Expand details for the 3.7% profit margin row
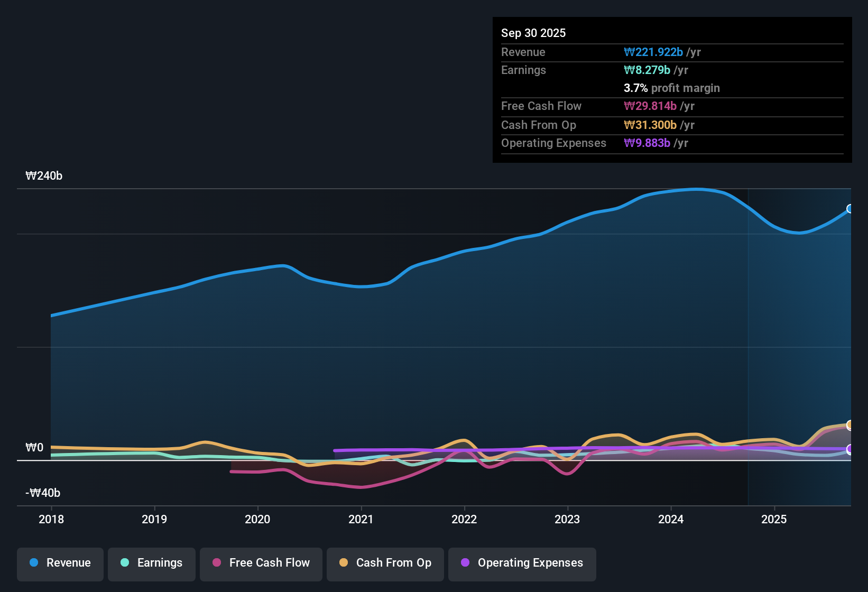The image size is (868, 592). pyautogui.click(x=672, y=88)
